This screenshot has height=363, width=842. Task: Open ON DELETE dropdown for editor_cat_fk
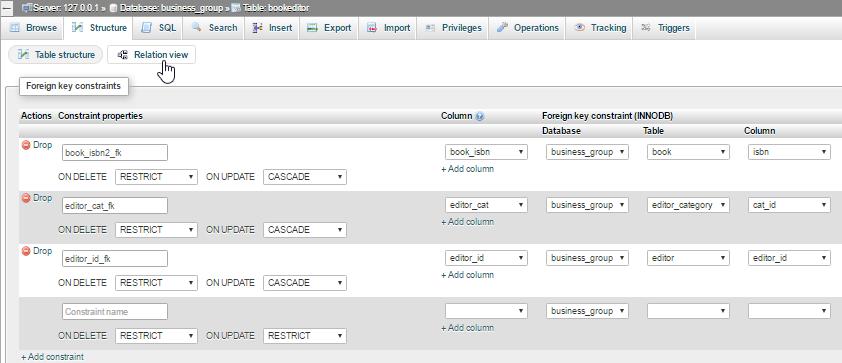156,230
